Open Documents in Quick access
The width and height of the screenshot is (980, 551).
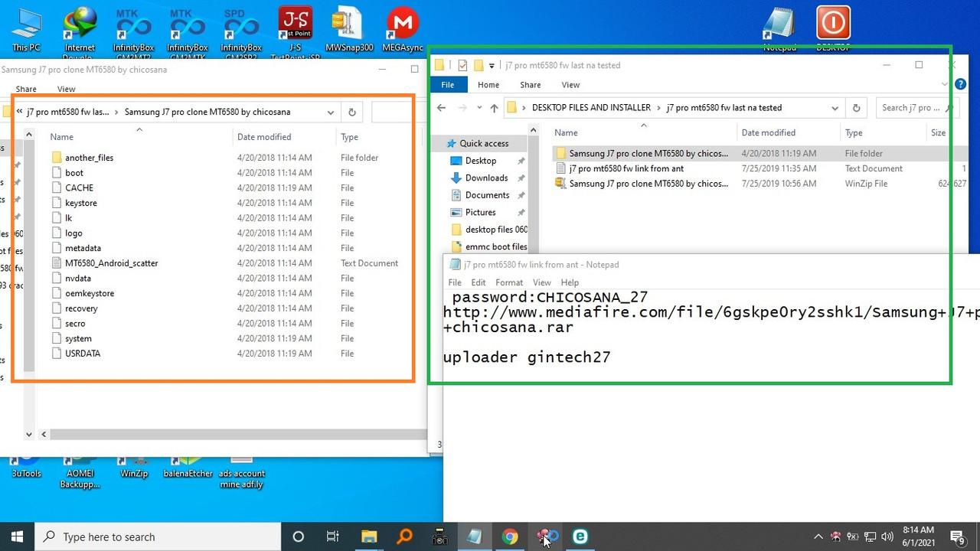[487, 195]
